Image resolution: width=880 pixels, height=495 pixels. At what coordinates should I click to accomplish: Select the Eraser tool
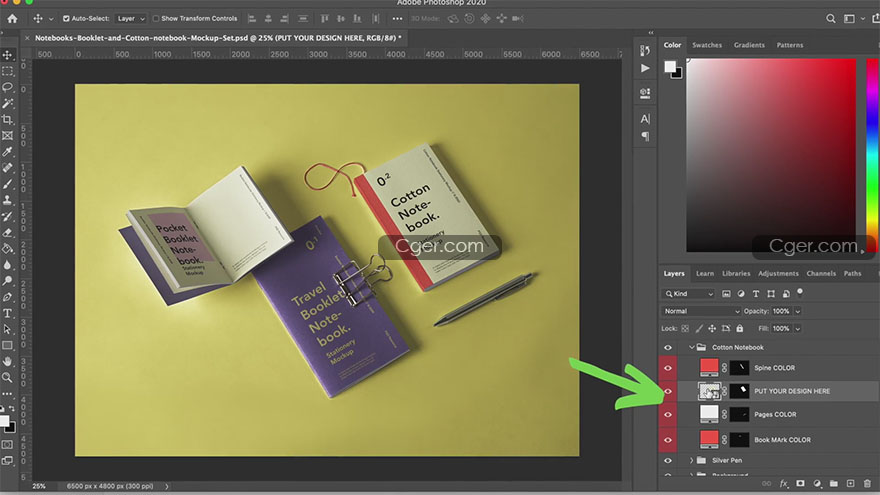point(8,232)
